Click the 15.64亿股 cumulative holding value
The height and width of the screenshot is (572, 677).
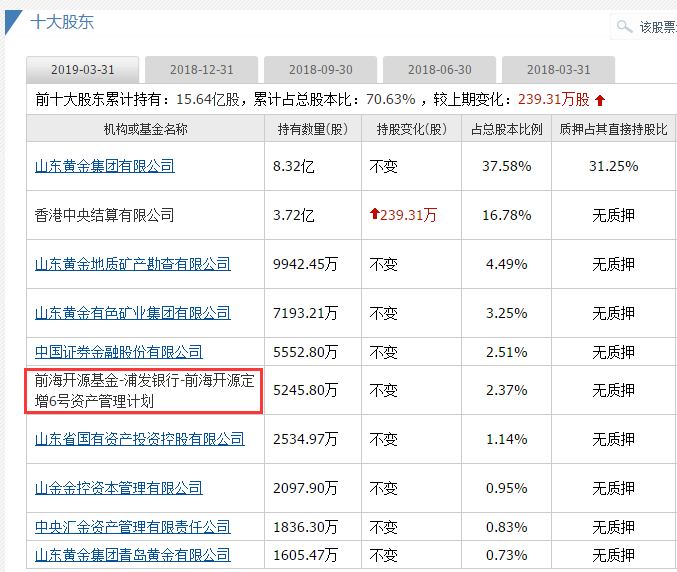pyautogui.click(x=208, y=99)
